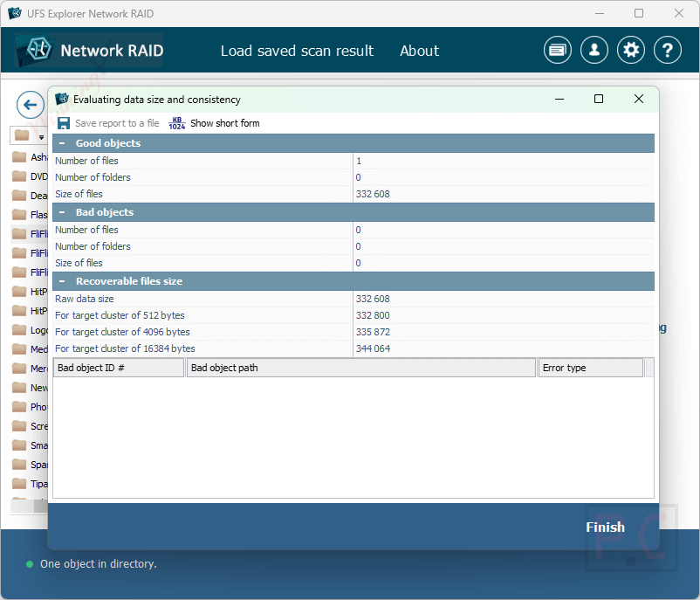Open the user account icon in header

coord(594,50)
